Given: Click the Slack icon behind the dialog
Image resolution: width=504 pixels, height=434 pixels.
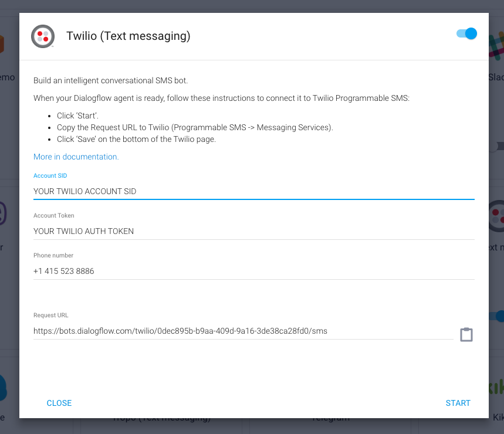Looking at the screenshot, I should (x=496, y=46).
